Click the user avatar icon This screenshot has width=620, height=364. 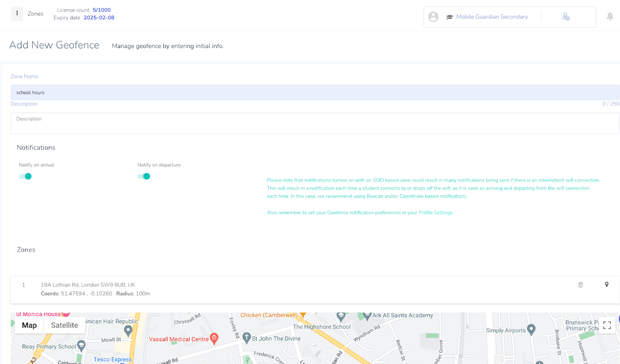(433, 17)
